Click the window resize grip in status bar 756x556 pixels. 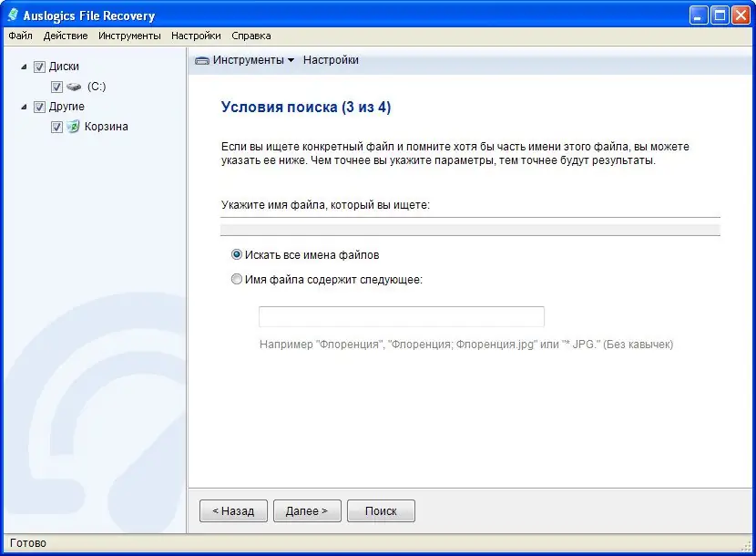click(x=747, y=545)
